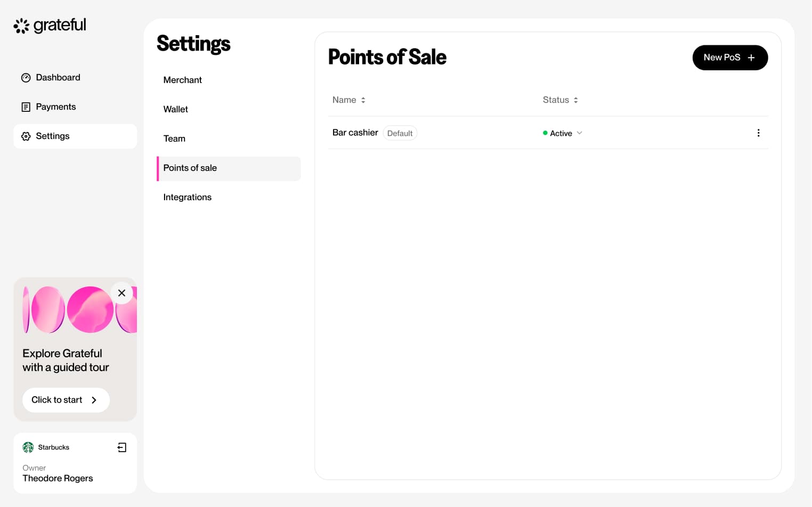Start the guided tour
The width and height of the screenshot is (812, 507).
(66, 400)
